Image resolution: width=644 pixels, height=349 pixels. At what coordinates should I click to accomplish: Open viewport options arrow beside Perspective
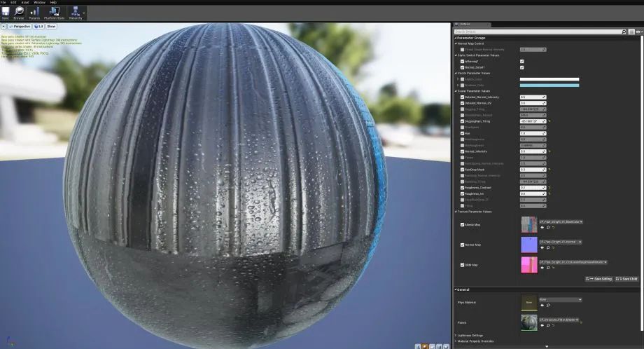(3, 27)
